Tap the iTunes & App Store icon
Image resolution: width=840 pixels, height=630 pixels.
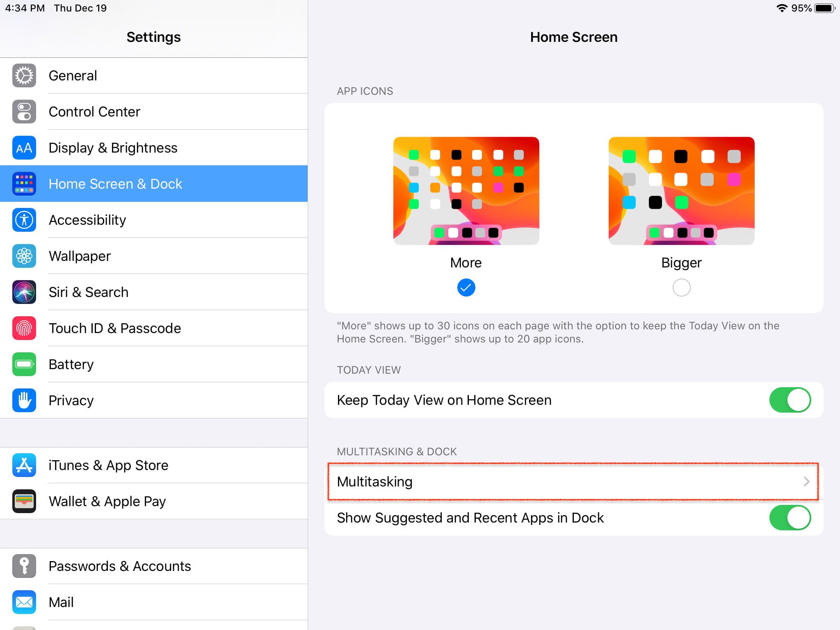click(x=24, y=465)
